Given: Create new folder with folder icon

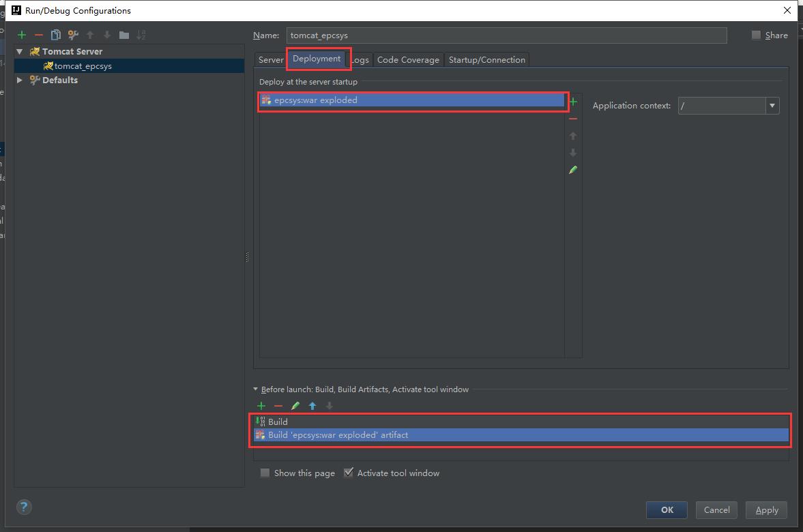Looking at the screenshot, I should [x=124, y=35].
